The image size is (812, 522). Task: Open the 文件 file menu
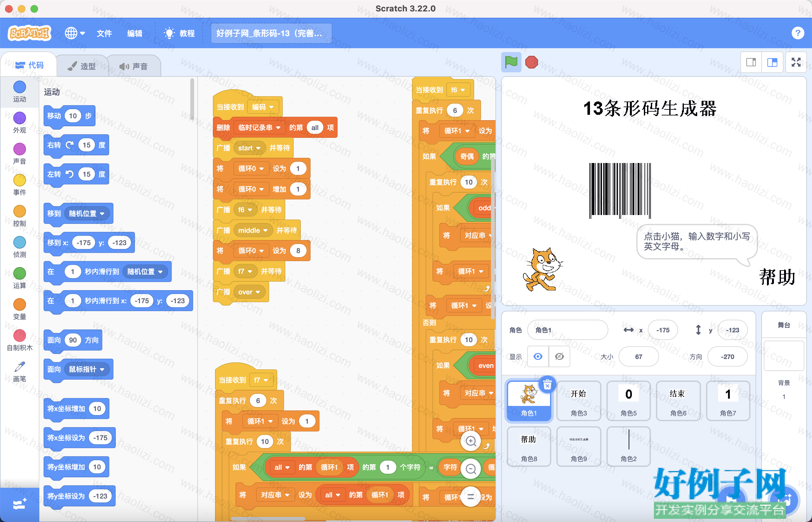[x=104, y=33]
